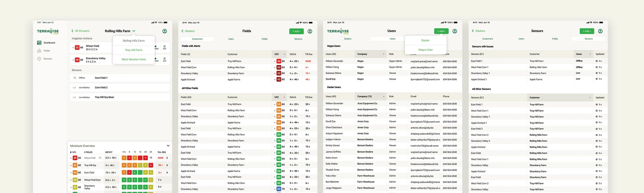Switch to Users tab on the Sensors screen

[x=521, y=39]
